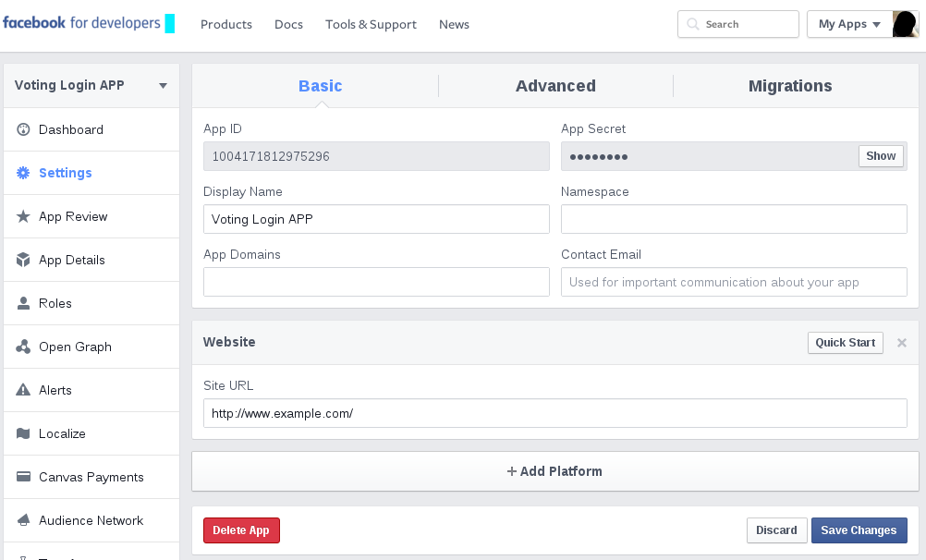The image size is (926, 560).
Task: Switch to the Advanced tab
Action: (x=555, y=86)
